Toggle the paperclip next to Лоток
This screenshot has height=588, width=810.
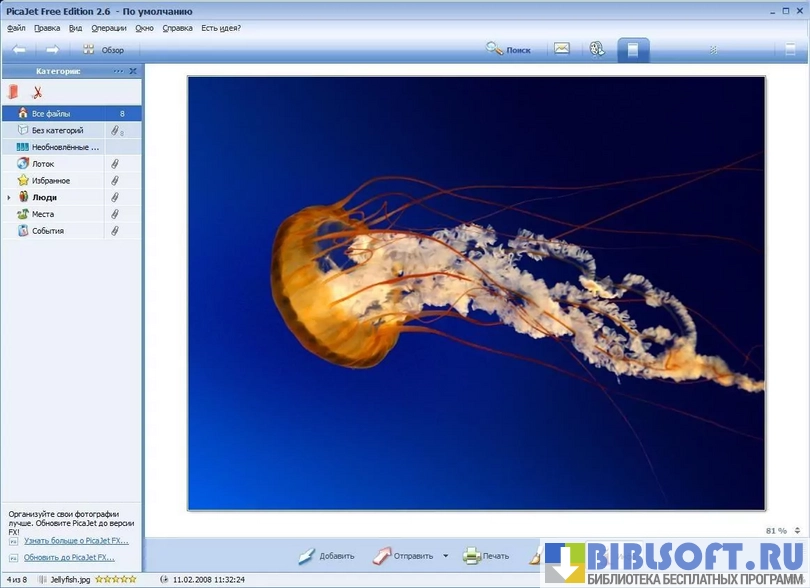(x=115, y=164)
